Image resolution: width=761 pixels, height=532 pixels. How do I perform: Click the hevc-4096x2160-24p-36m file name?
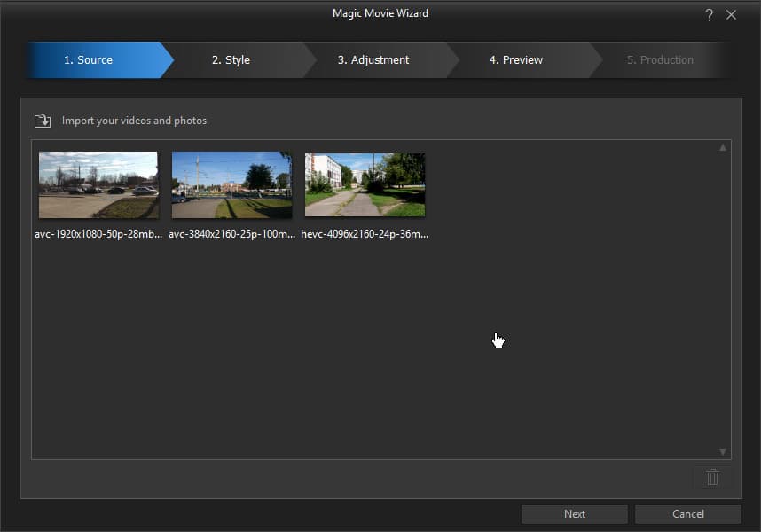click(365, 234)
